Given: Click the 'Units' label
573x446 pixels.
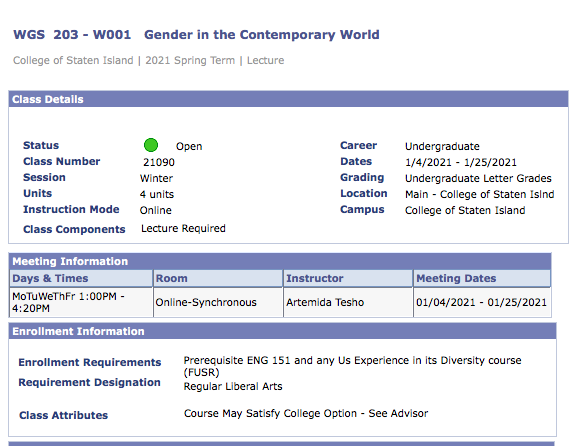Looking at the screenshot, I should (x=38, y=193).
